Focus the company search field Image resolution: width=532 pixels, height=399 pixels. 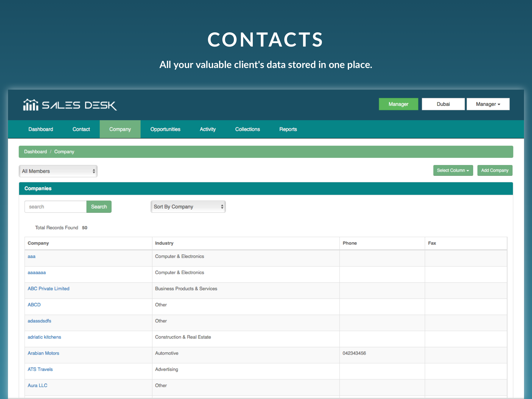(55, 207)
